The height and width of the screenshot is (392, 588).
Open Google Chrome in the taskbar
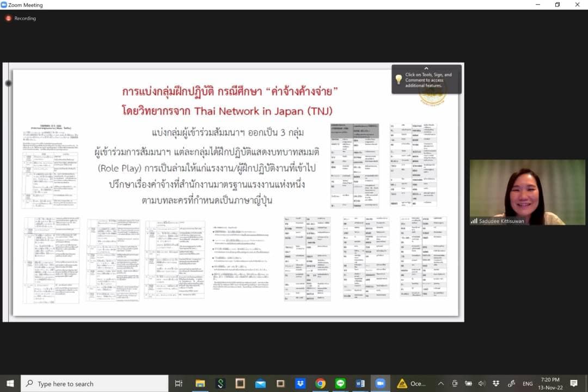(320, 383)
